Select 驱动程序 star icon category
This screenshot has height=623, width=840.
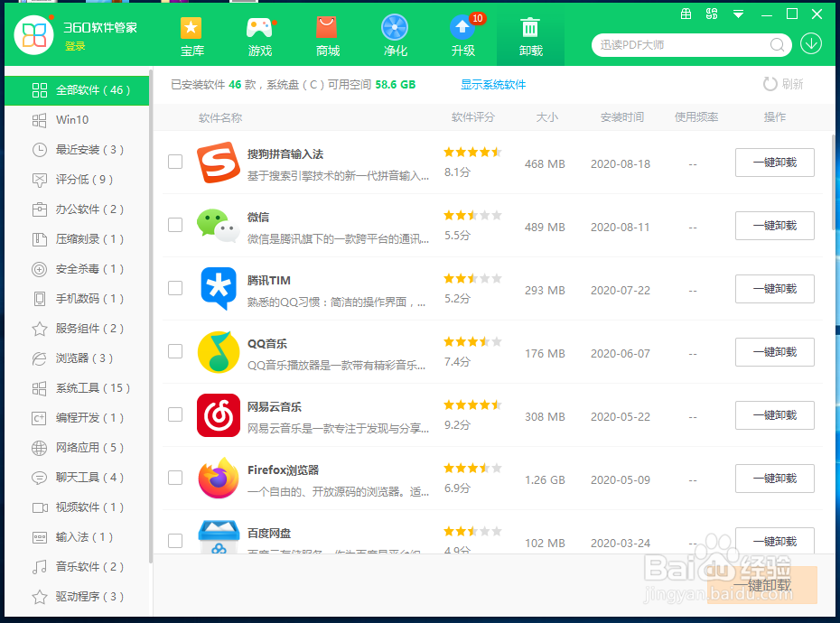coord(39,597)
